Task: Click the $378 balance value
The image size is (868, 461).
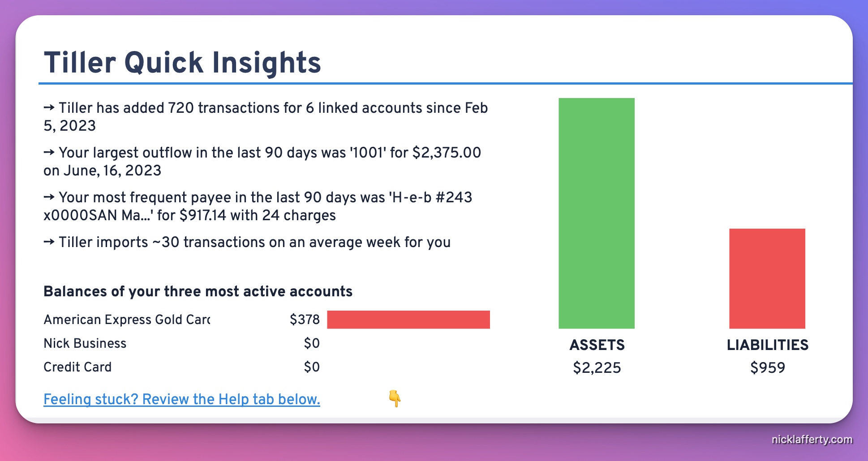Action: (305, 320)
